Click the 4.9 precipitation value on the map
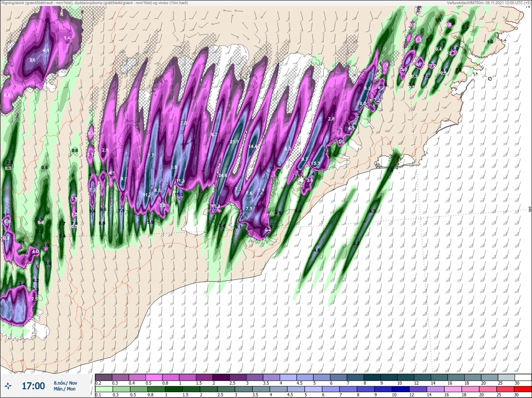Screen dimensions: 532x398 (278, 213)
